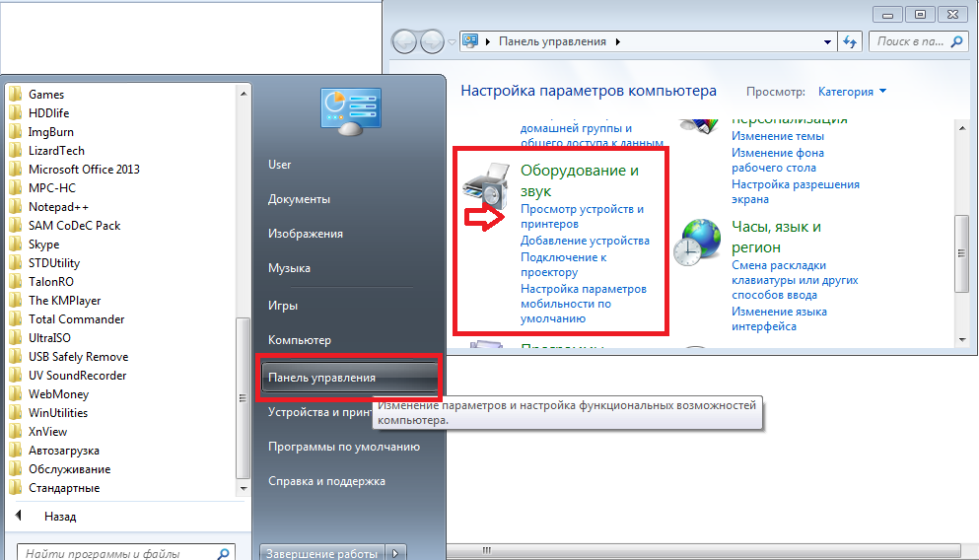Click the Back navigation arrow button

pyautogui.click(x=404, y=41)
